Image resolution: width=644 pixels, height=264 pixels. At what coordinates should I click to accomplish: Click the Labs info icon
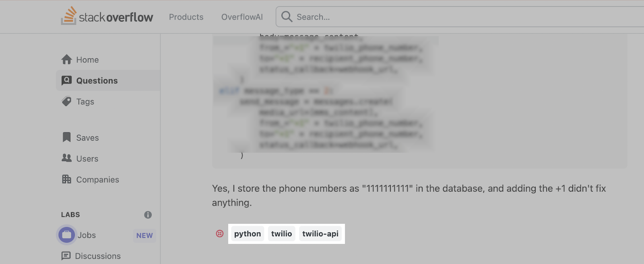[x=148, y=215]
